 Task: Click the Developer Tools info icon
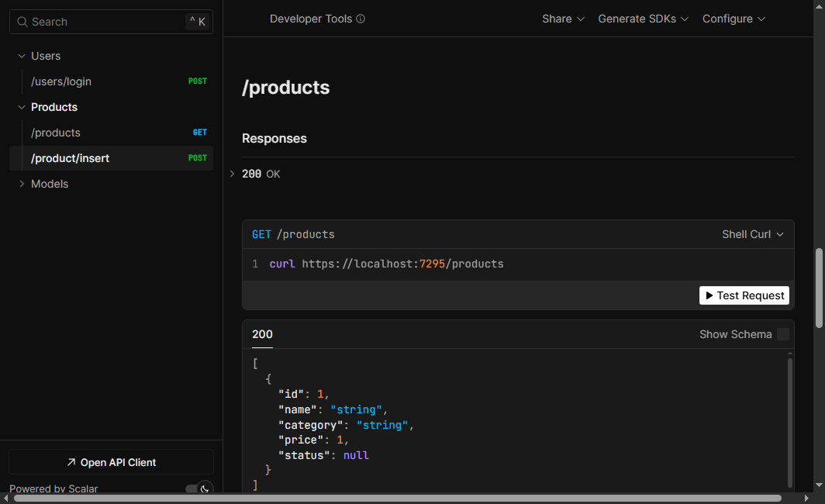[x=361, y=19]
